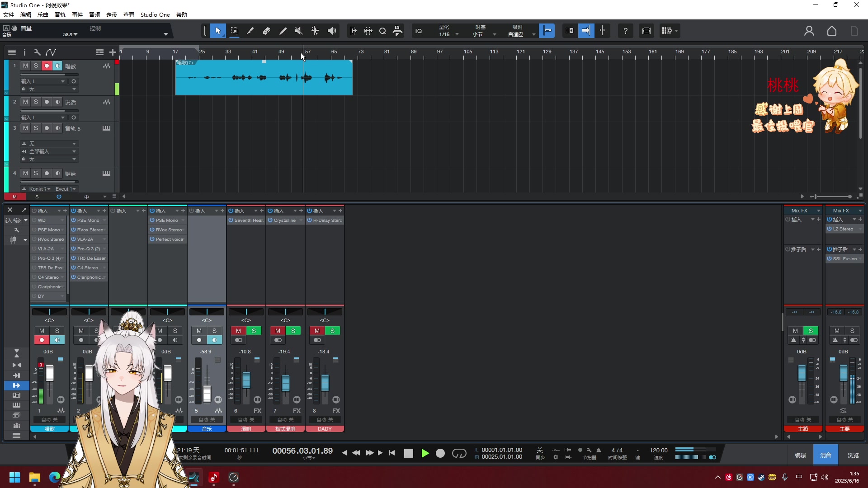Viewport: 868px width, 488px height.
Task: Toggle the Loop button in transport
Action: (459, 453)
